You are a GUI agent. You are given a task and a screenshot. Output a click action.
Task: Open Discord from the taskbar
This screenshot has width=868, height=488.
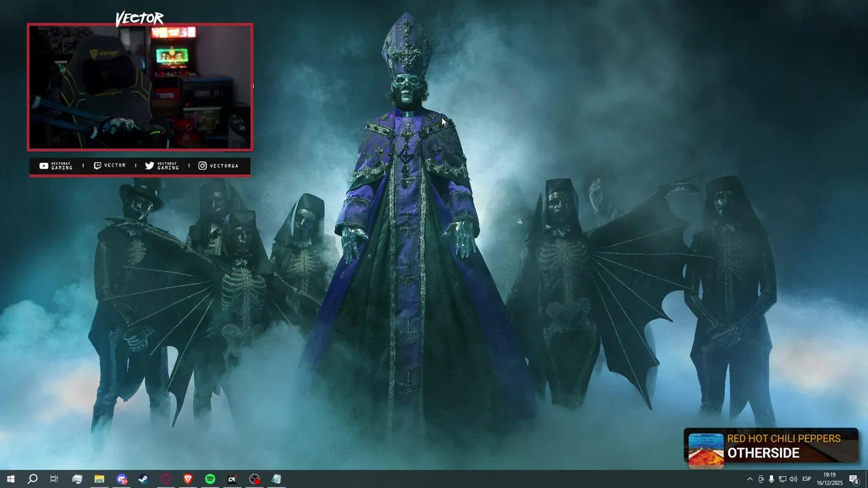coord(121,479)
